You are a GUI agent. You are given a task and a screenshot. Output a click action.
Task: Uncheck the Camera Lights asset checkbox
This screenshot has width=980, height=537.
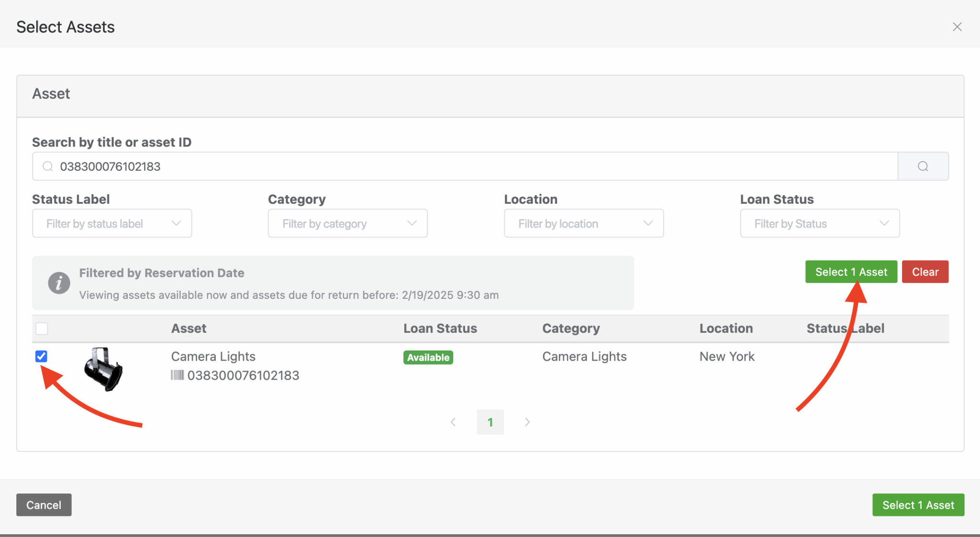[x=42, y=356]
